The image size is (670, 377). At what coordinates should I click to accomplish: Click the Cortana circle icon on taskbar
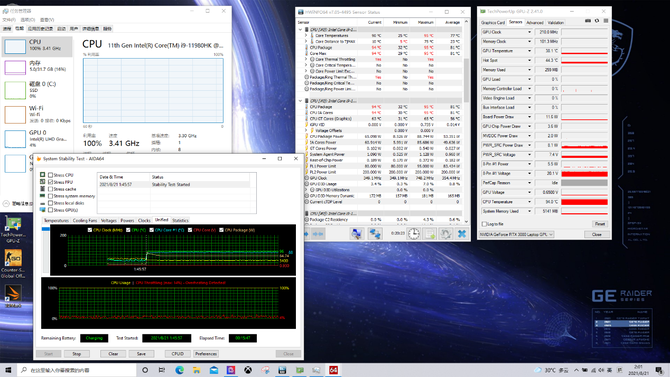tap(145, 370)
